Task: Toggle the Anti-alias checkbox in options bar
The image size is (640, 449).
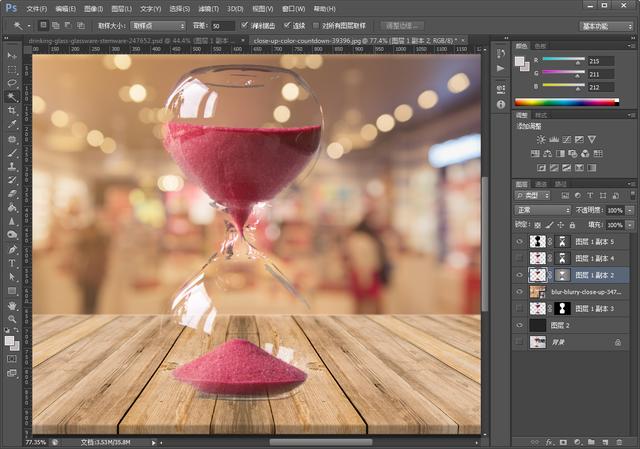Action: [x=244, y=25]
